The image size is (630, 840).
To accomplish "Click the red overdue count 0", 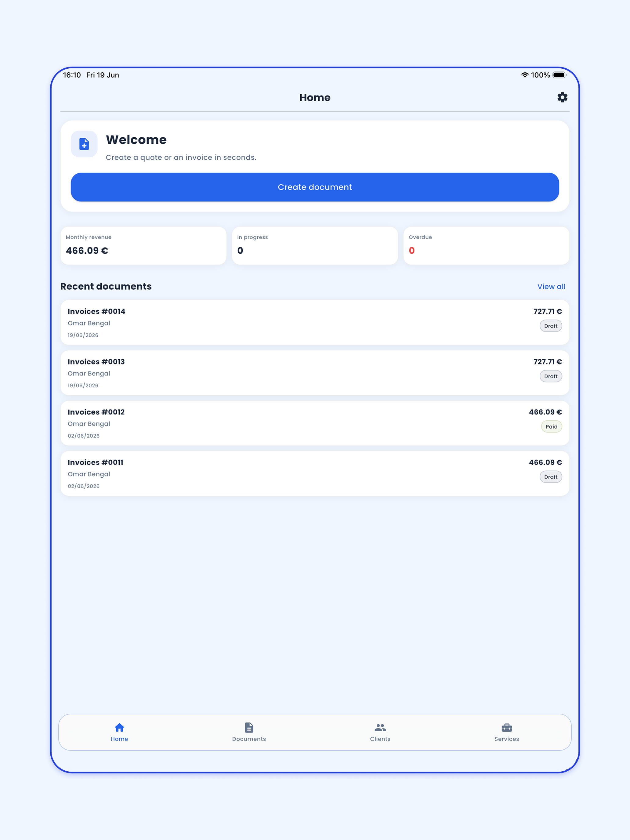I will (x=412, y=251).
